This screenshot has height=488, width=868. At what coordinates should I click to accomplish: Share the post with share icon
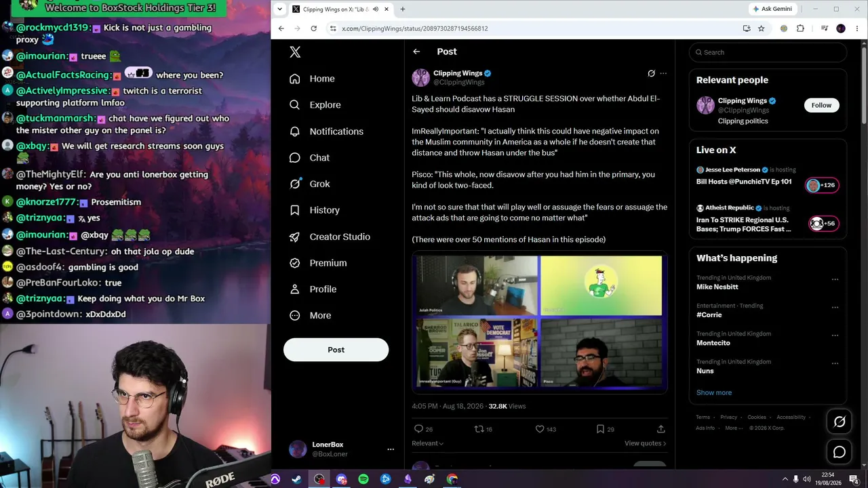tap(661, 429)
